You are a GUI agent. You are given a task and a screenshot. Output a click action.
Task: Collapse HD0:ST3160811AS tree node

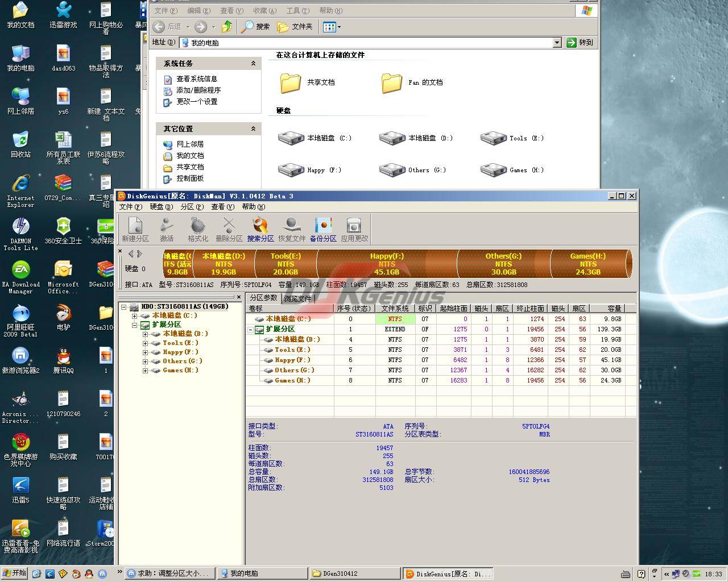(123, 306)
